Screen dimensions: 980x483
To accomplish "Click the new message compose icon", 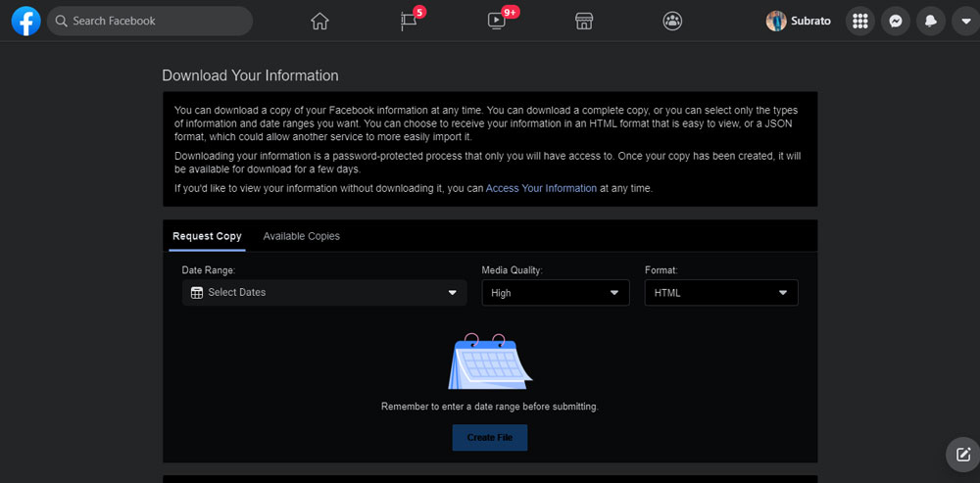I will click(963, 454).
